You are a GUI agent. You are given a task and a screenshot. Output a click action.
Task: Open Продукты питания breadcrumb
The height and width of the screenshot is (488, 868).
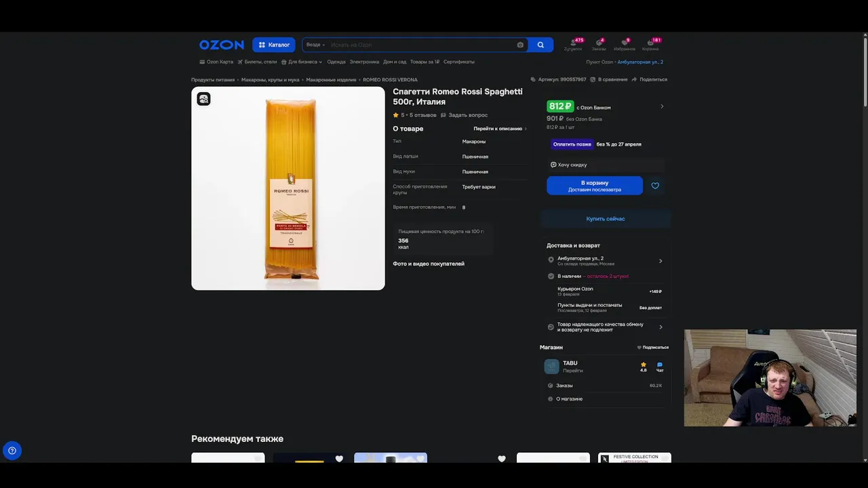tap(213, 80)
